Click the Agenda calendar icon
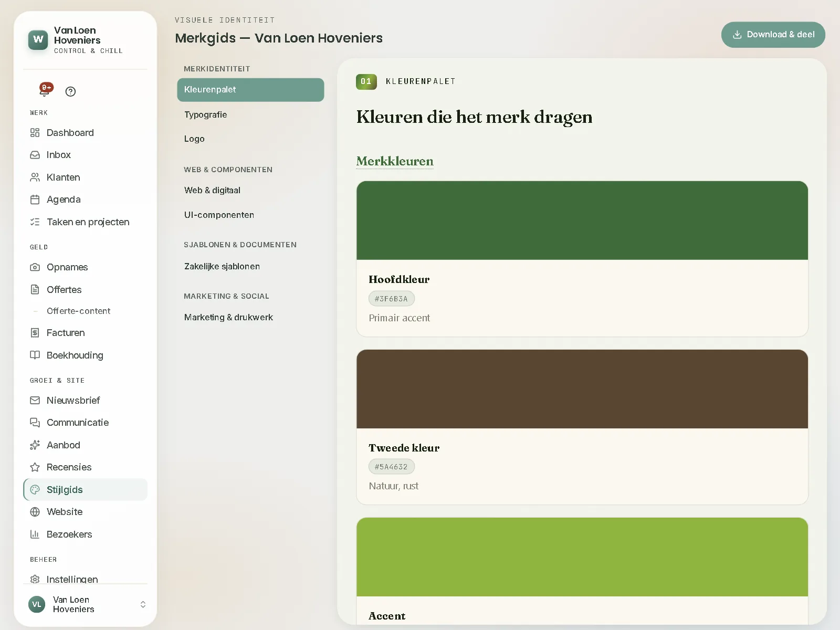The width and height of the screenshot is (840, 630). click(x=35, y=199)
